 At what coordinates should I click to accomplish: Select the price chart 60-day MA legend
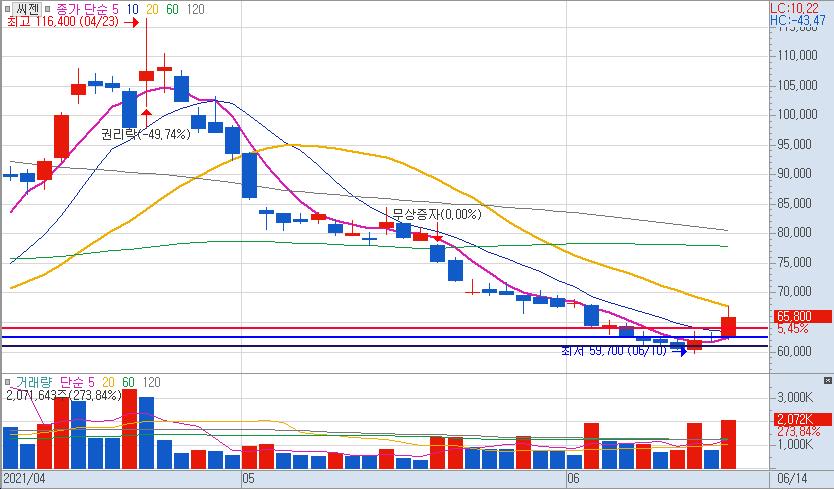172,9
